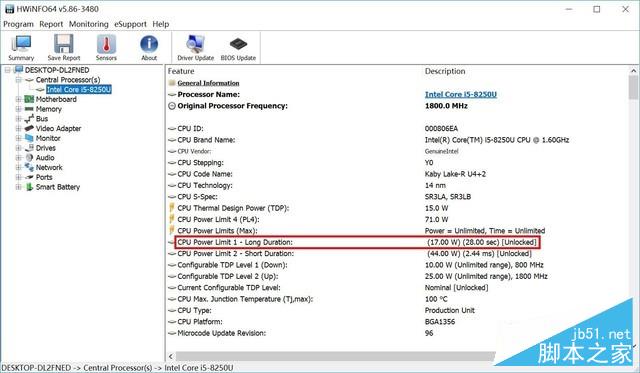Select the Drives tree node
The height and width of the screenshot is (373, 640).
pos(46,148)
